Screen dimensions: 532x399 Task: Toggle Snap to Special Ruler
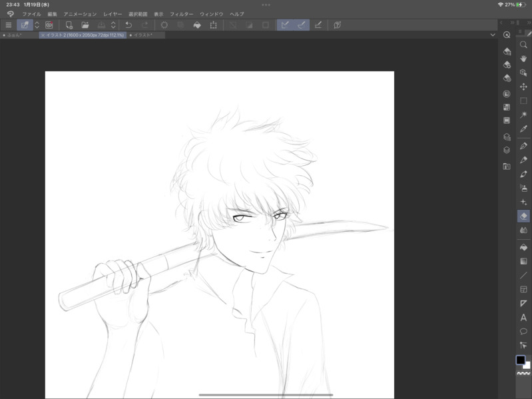[301, 25]
